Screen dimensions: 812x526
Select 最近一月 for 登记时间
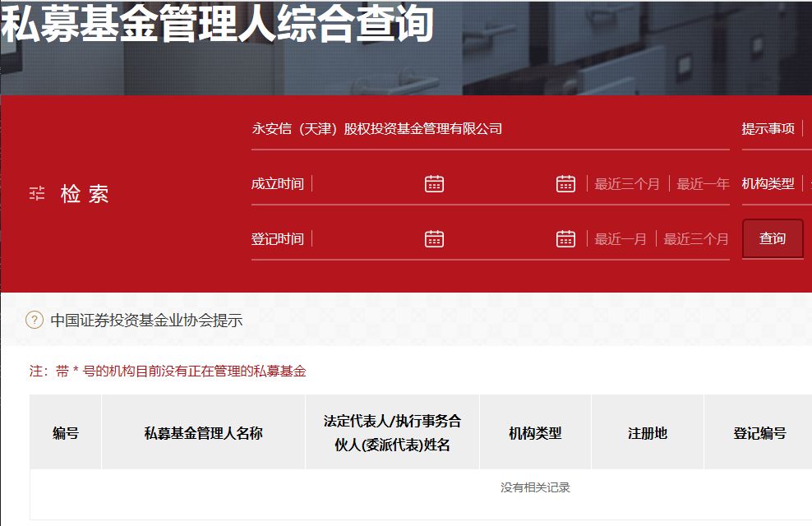click(620, 238)
